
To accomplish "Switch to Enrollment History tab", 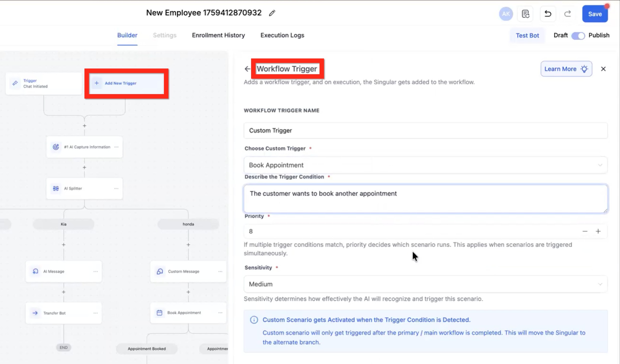I will pyautogui.click(x=218, y=35).
